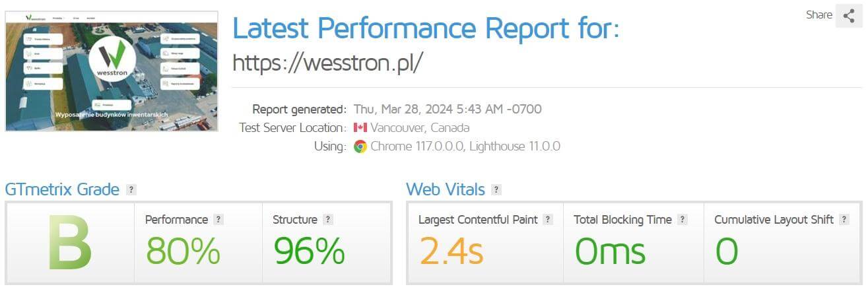Click help icon for Cumulative Layout Shift
The image size is (868, 295).
click(844, 220)
